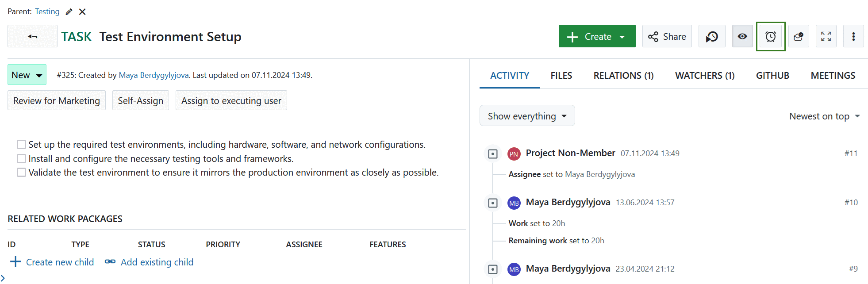Image resolution: width=868 pixels, height=284 pixels.
Task: Click the pencil icon to edit parent
Action: point(69,12)
